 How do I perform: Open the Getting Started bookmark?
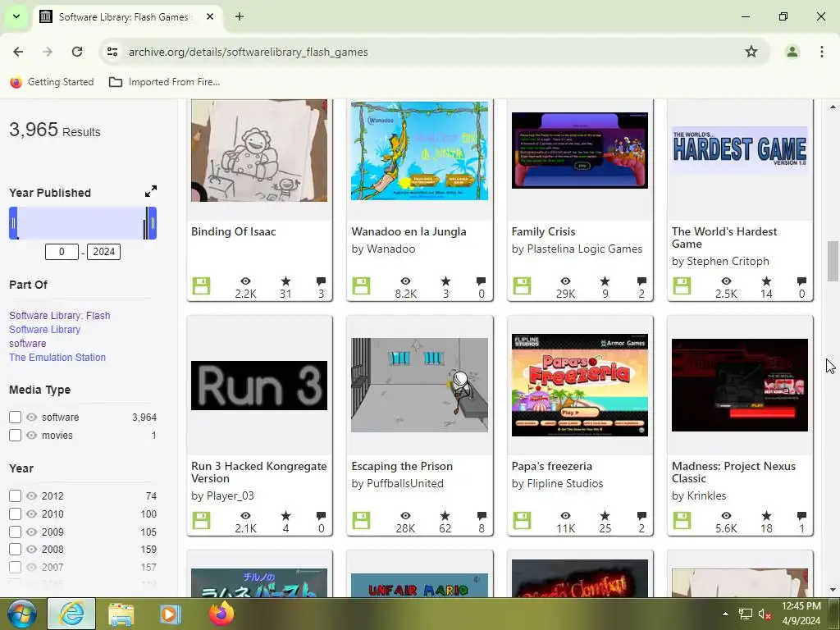click(x=52, y=82)
